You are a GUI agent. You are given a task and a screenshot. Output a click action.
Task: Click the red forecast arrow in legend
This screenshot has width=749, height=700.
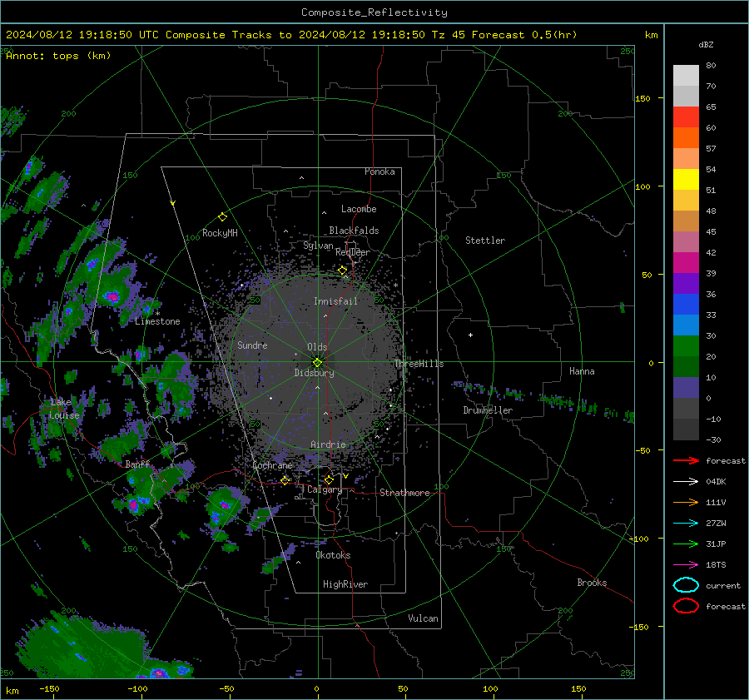coord(686,460)
